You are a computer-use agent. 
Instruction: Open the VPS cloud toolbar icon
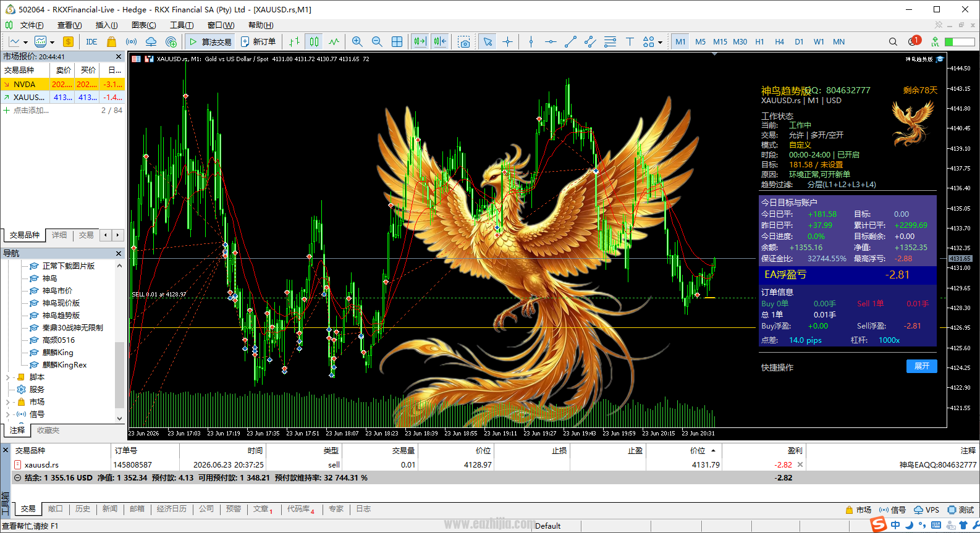click(151, 42)
